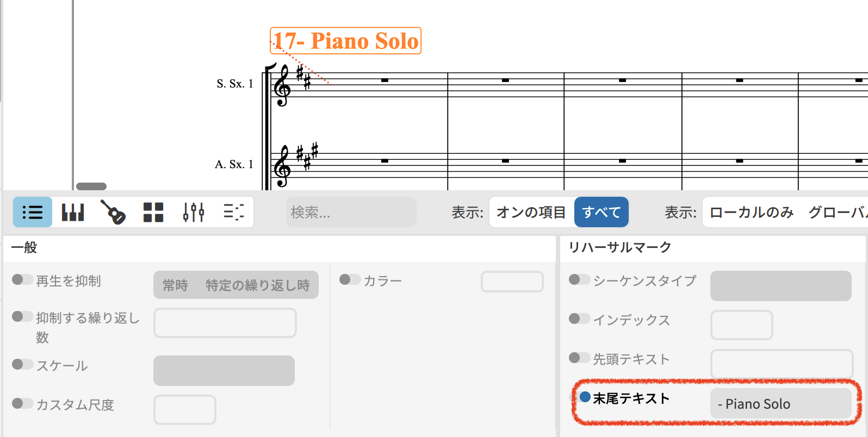The width and height of the screenshot is (868, 437).
Task: Show the piano keyboard panel
Action: [x=73, y=212]
